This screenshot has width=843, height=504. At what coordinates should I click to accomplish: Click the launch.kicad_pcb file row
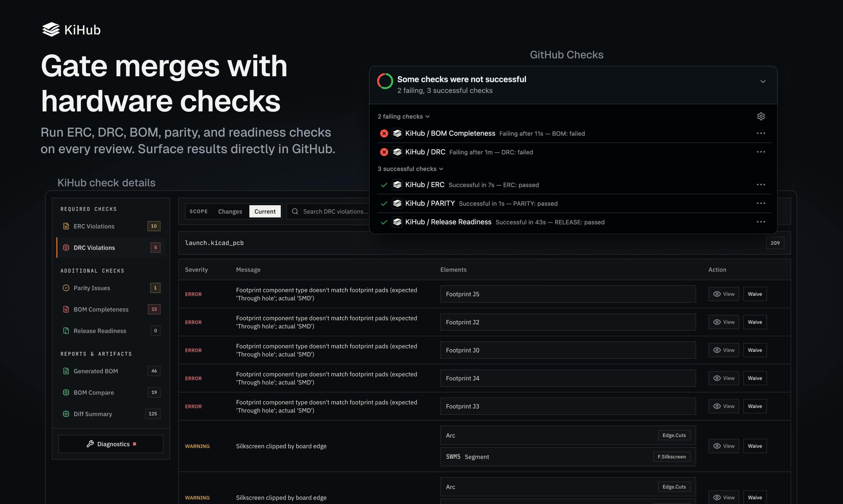coord(484,243)
